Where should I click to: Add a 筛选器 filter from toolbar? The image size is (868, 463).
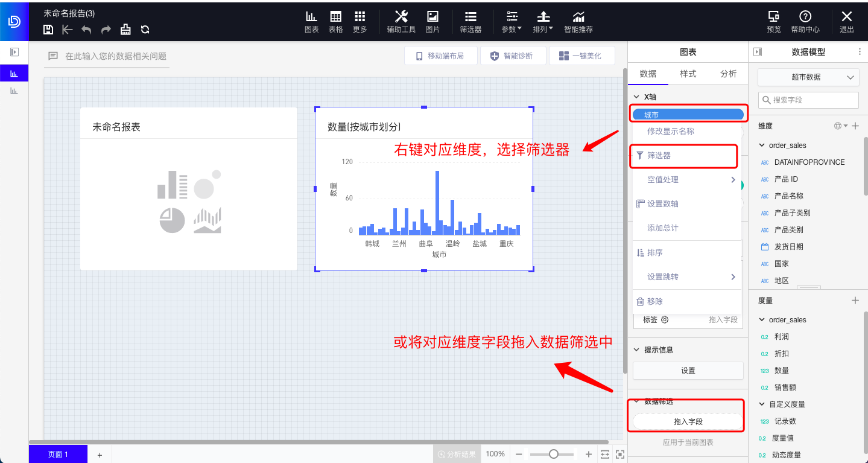tap(470, 22)
